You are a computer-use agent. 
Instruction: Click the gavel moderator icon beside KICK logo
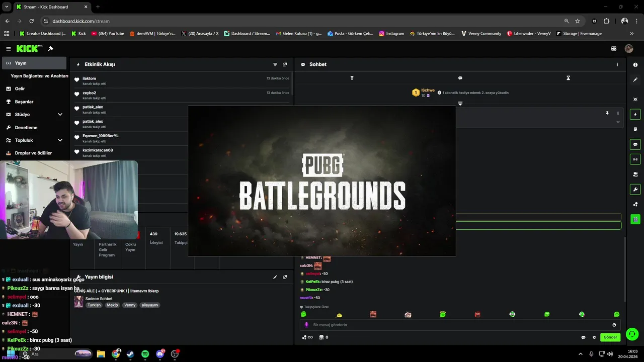click(50, 49)
